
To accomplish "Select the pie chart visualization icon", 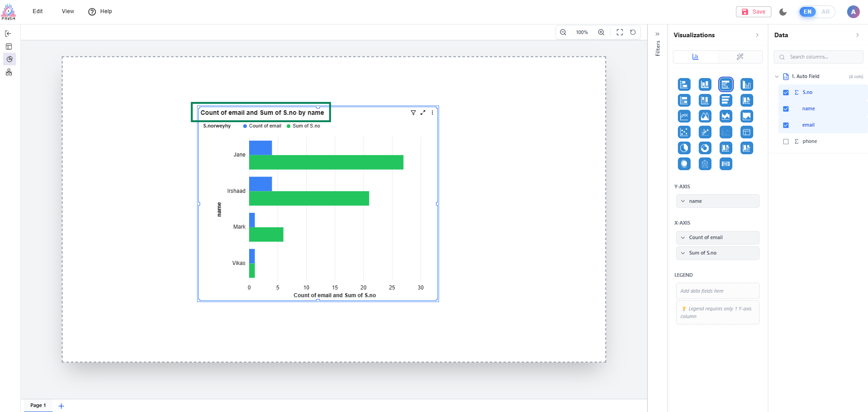I will [684, 148].
